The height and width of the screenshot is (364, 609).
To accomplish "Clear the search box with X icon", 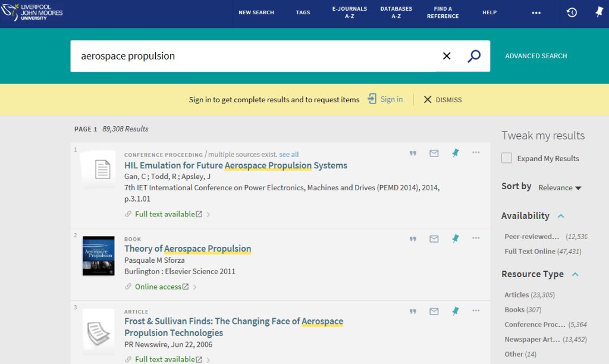I will (447, 56).
